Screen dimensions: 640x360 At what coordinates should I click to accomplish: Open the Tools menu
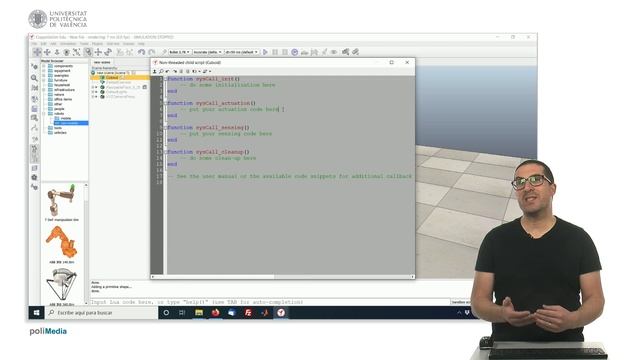tap(84, 44)
